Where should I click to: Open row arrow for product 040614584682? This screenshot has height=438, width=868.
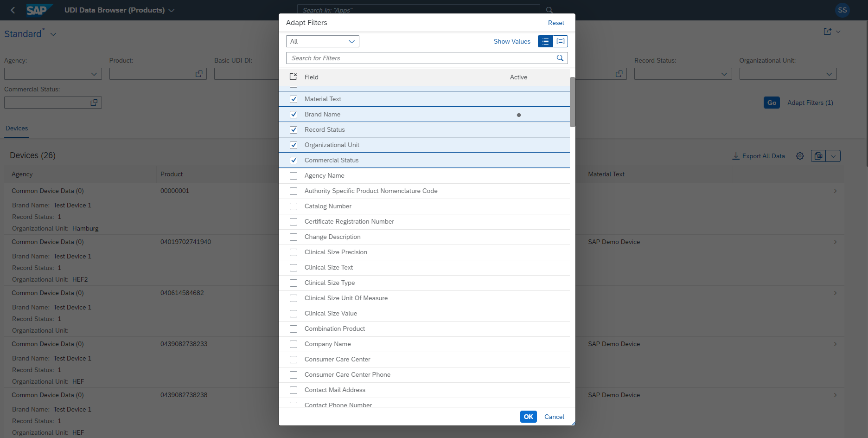(835, 293)
